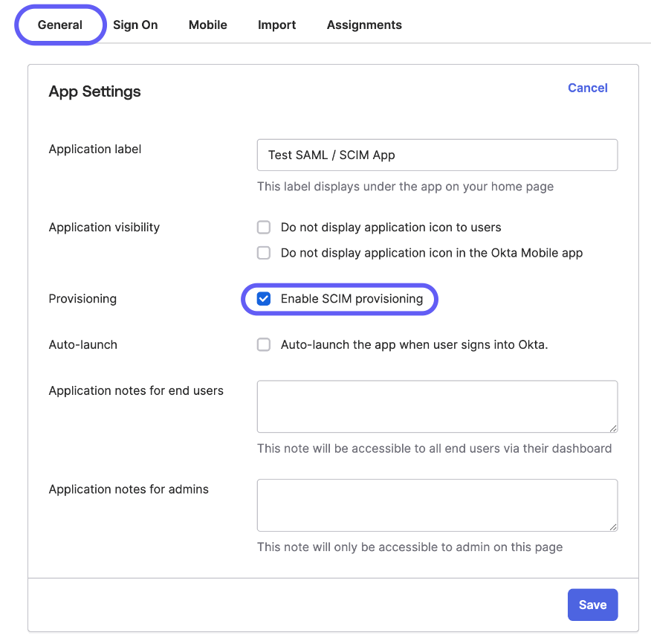
Task: Save the App Settings
Action: pyautogui.click(x=592, y=605)
